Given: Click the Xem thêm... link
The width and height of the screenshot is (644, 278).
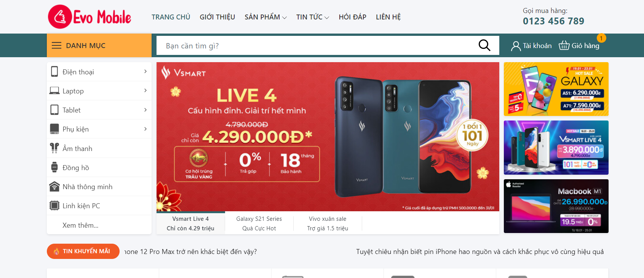Looking at the screenshot, I should (80, 225).
